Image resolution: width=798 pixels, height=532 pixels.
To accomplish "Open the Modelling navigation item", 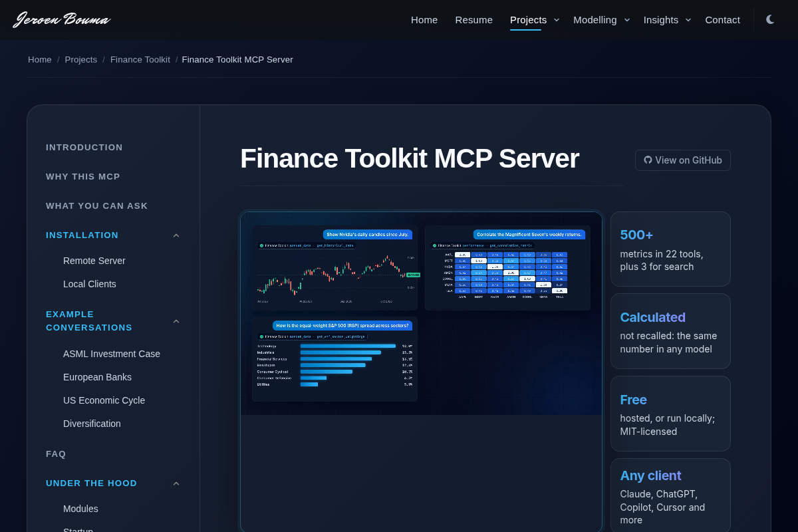I will click(595, 20).
